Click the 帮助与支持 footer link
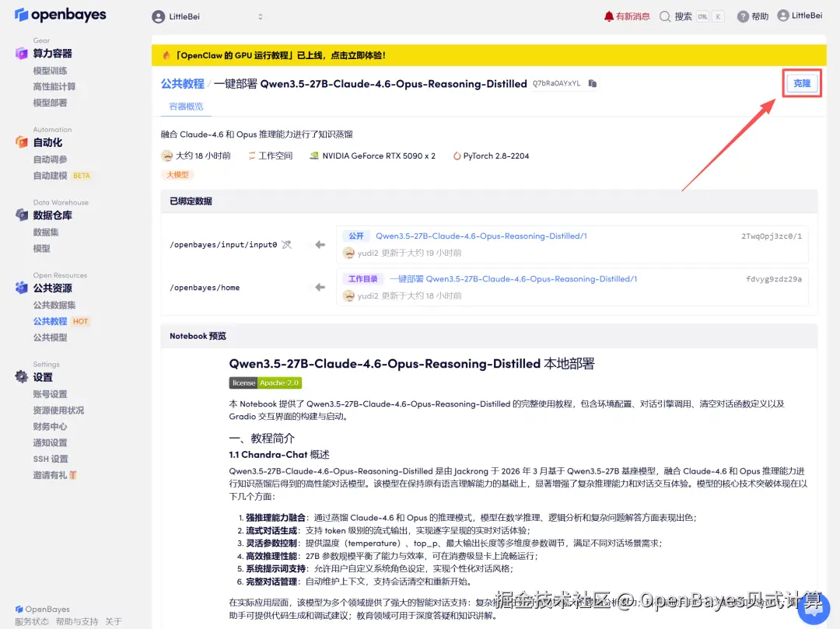Viewport: 840px width, 629px height. coord(76,621)
